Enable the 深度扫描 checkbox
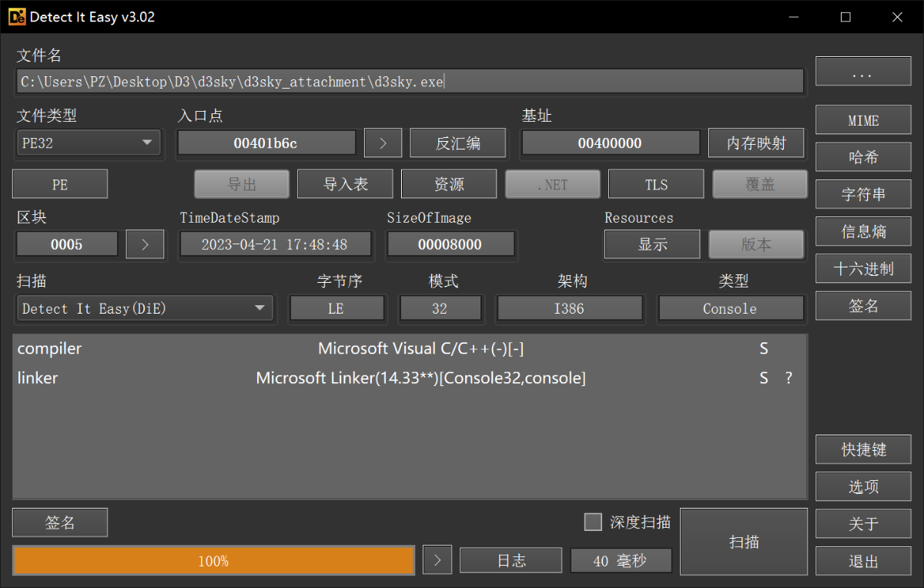Screen dimensions: 924x588 (593, 522)
